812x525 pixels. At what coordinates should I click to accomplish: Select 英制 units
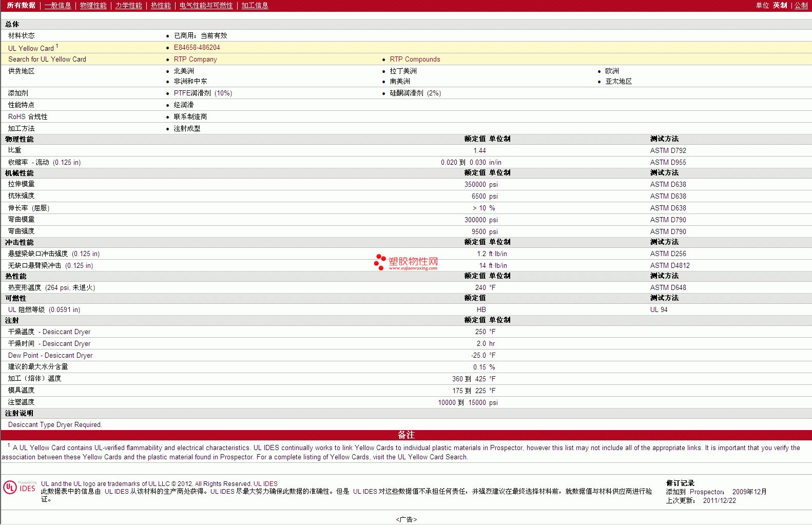point(780,5)
